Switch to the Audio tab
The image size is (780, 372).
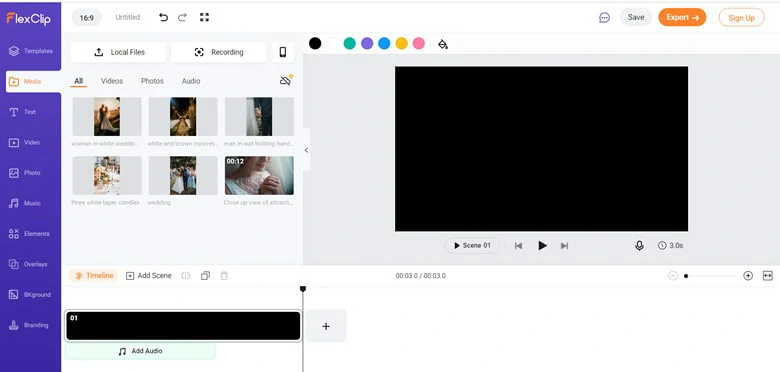191,81
